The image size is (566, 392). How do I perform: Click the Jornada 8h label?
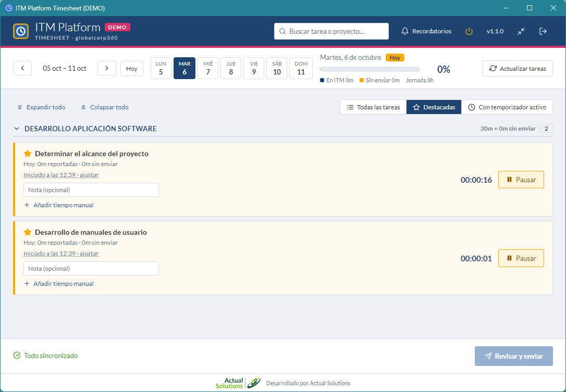tap(420, 80)
